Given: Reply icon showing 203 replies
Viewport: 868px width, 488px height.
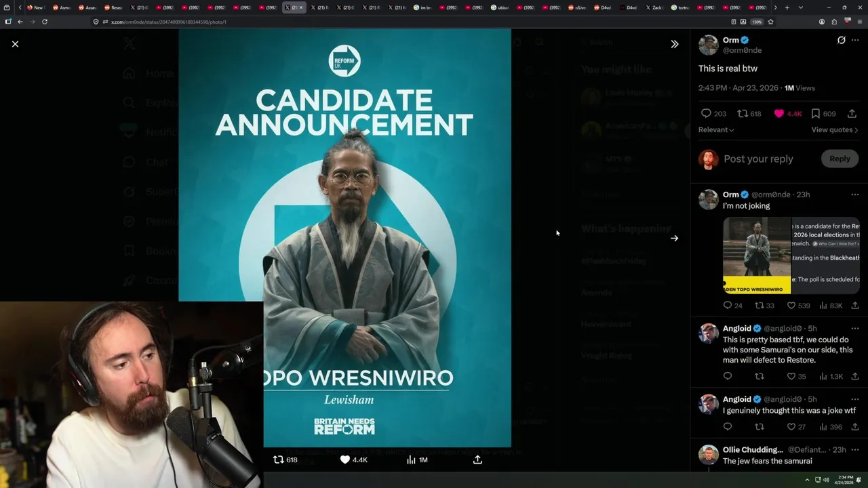Looking at the screenshot, I should click(x=713, y=114).
